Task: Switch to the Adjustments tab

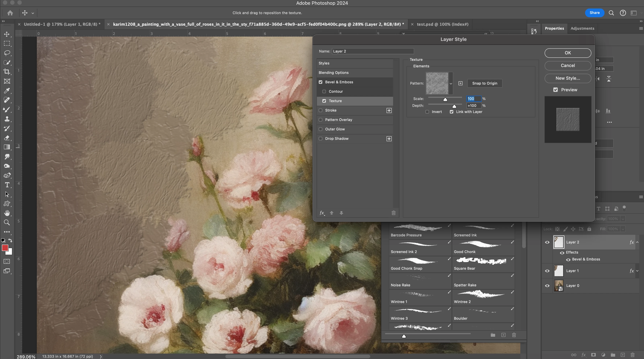Action: tap(582, 28)
